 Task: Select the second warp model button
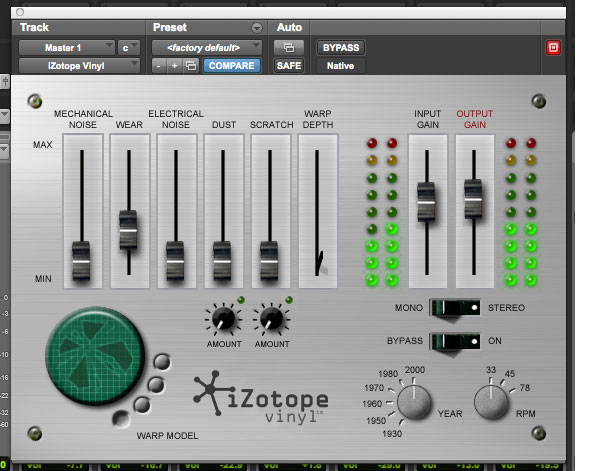(x=157, y=384)
